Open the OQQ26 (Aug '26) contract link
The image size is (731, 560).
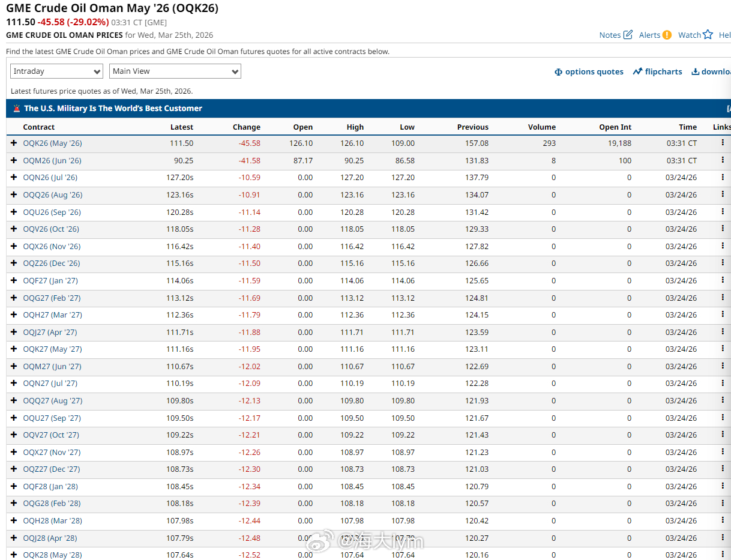pyautogui.click(x=53, y=195)
